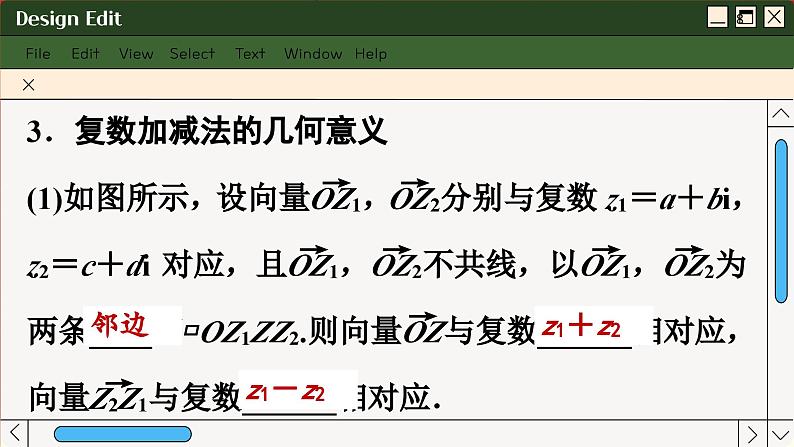794x447 pixels.
Task: Open the Select menu
Action: click(192, 54)
